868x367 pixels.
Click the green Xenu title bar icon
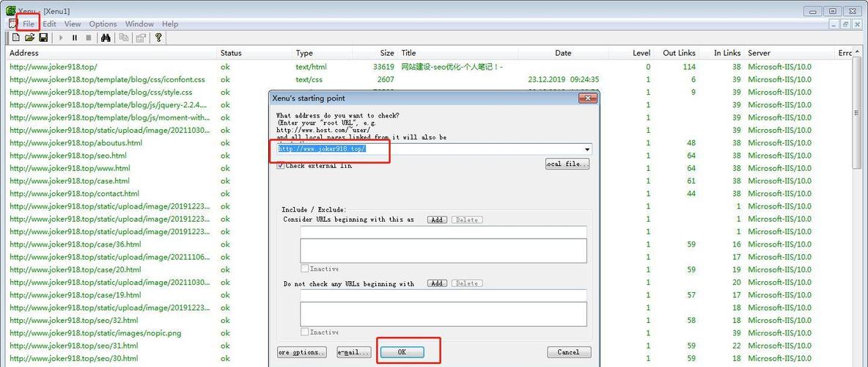click(10, 10)
